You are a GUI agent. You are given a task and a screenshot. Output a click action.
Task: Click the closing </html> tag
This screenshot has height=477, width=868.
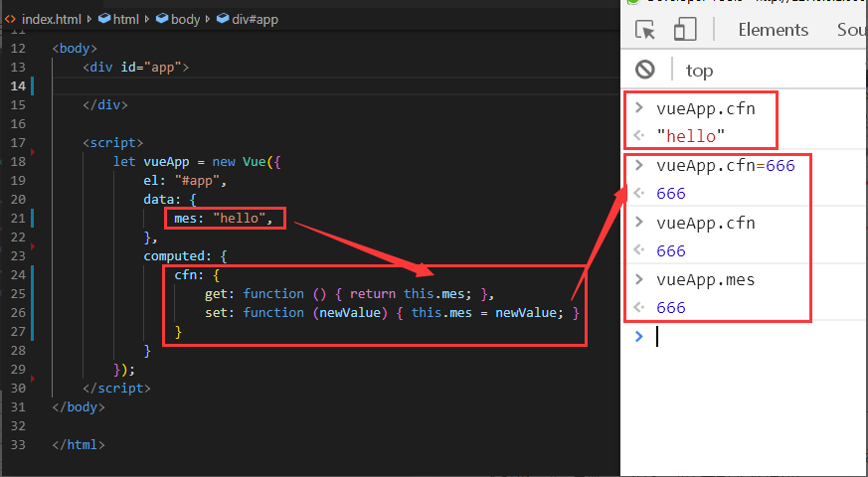(x=79, y=445)
